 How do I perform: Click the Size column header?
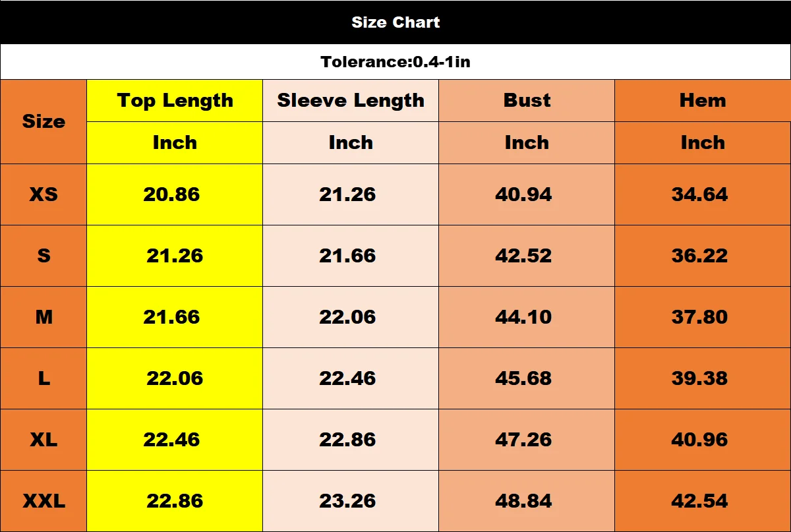tap(44, 122)
